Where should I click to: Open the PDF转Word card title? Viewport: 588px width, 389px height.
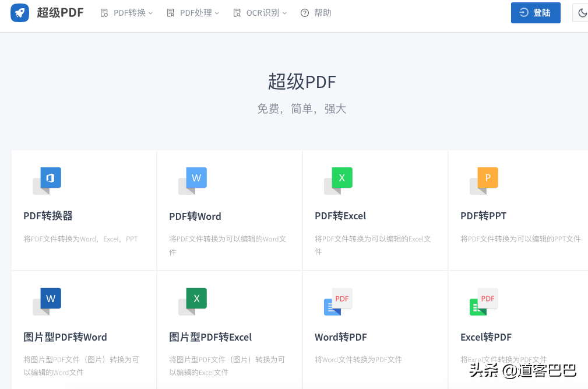click(195, 216)
